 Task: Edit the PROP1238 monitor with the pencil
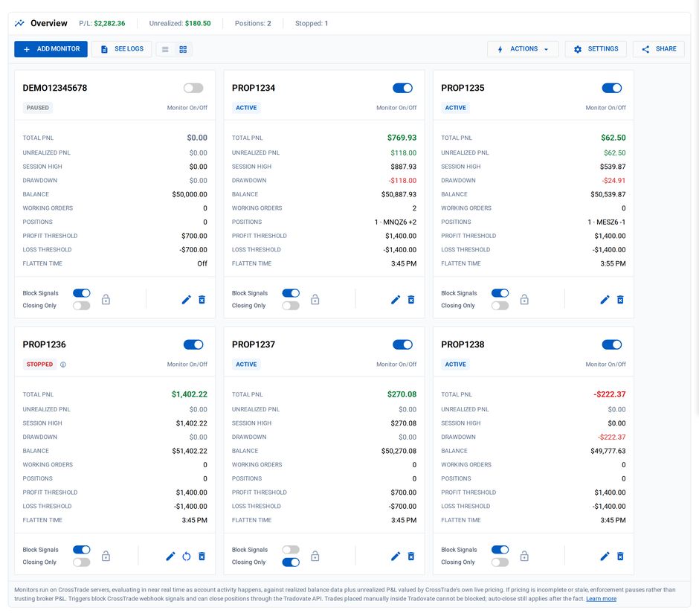click(x=605, y=556)
